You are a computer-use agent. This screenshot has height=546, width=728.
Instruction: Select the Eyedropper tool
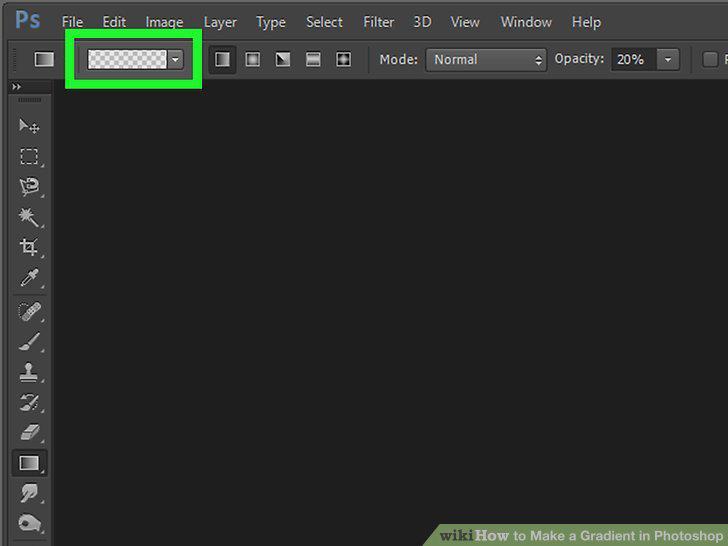[29, 278]
